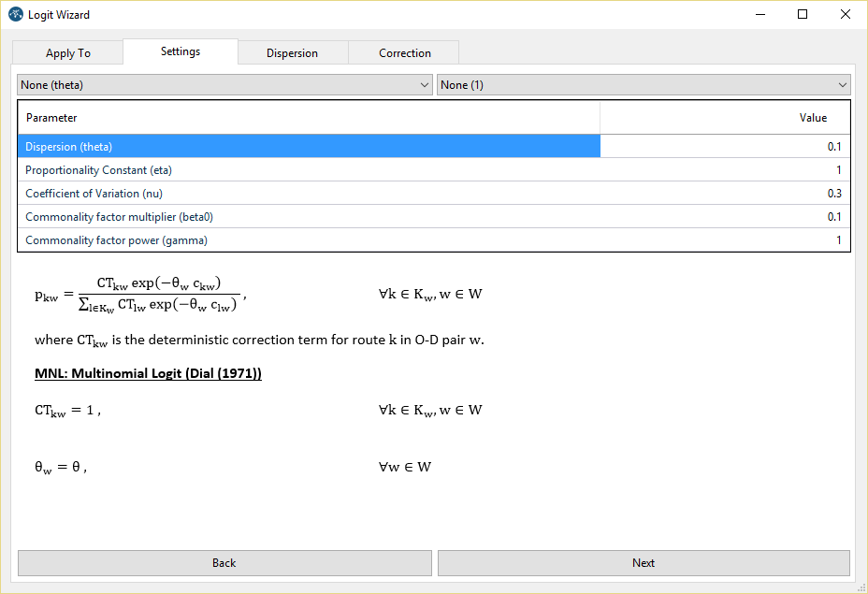Edit the Coefficient of Variation value 0.3
868x594 pixels.
point(725,194)
